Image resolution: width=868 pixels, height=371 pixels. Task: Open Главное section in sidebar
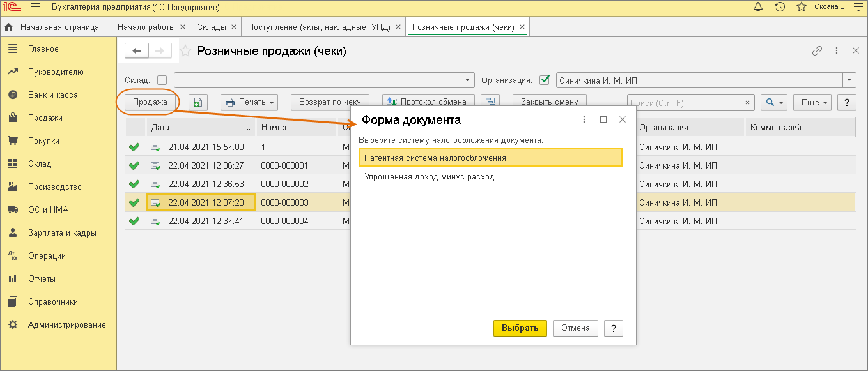point(43,49)
